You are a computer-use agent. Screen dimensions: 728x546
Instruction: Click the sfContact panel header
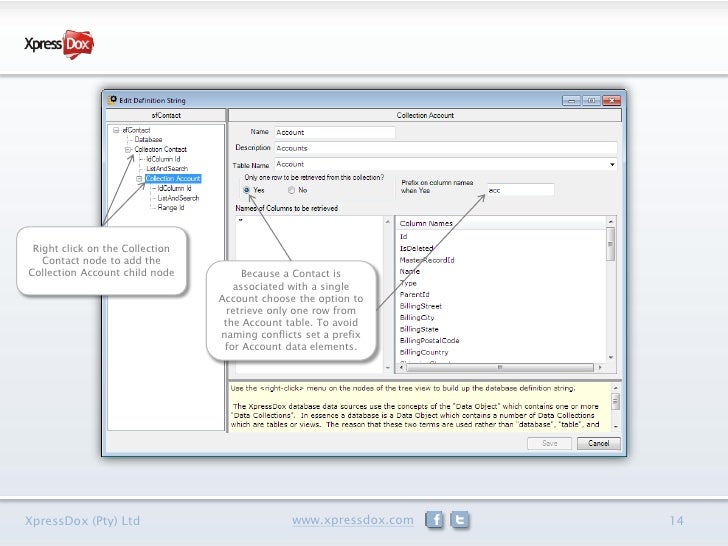pos(166,115)
